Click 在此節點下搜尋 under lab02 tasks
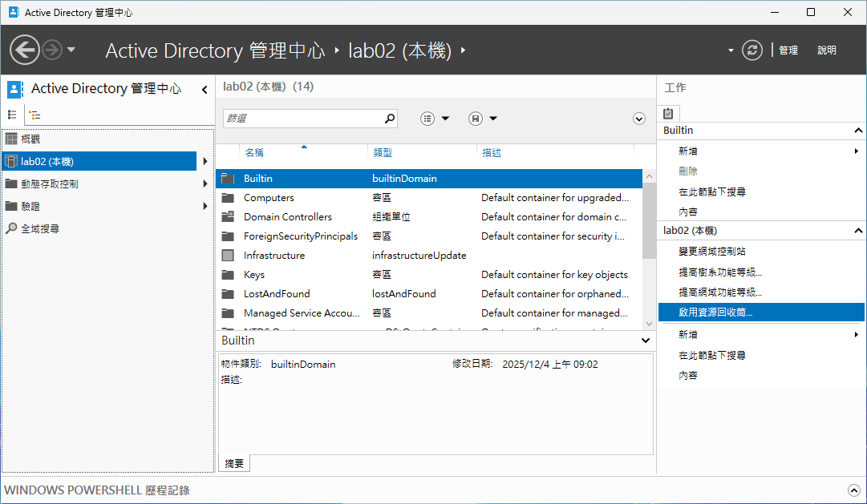The height and width of the screenshot is (504, 867). click(712, 355)
